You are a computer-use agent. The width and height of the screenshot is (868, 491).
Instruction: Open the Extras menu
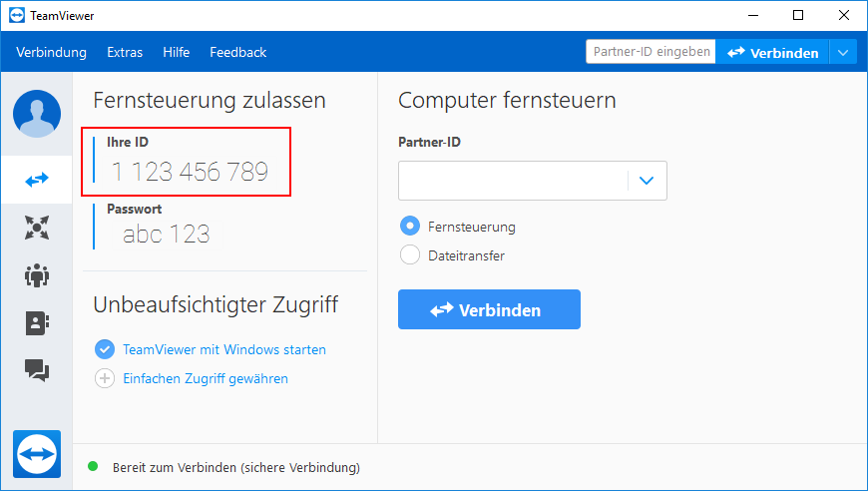point(125,52)
